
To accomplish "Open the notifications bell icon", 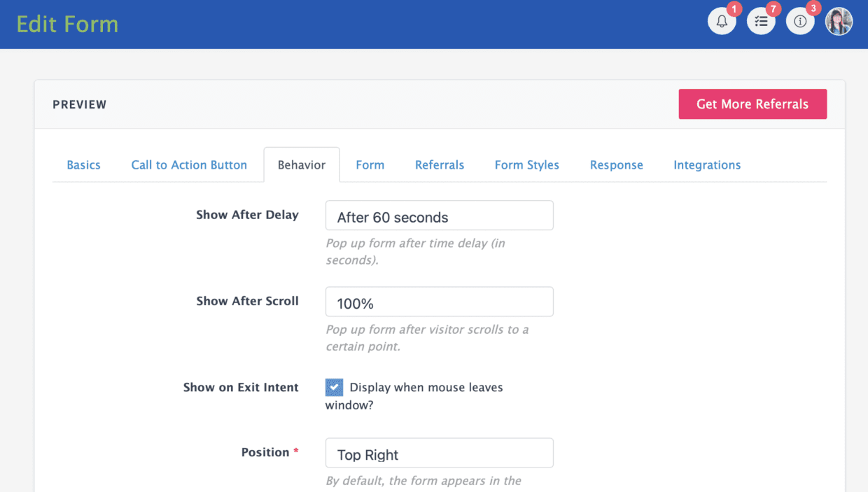I will pos(722,22).
